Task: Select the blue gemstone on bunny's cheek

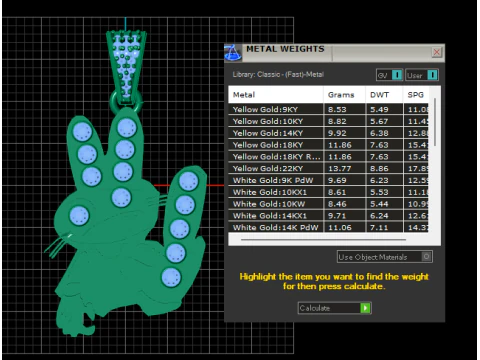Action: coord(79,215)
